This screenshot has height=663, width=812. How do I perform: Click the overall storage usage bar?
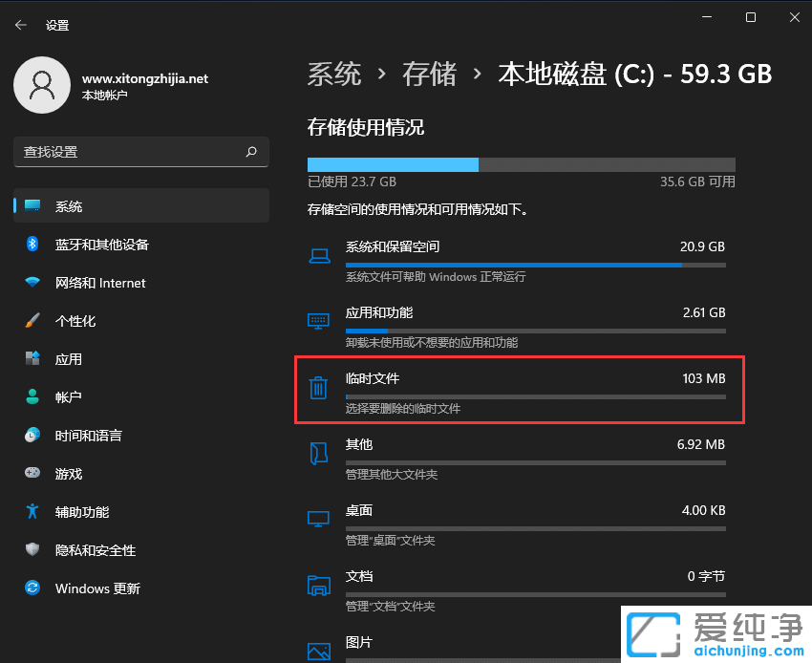click(521, 164)
